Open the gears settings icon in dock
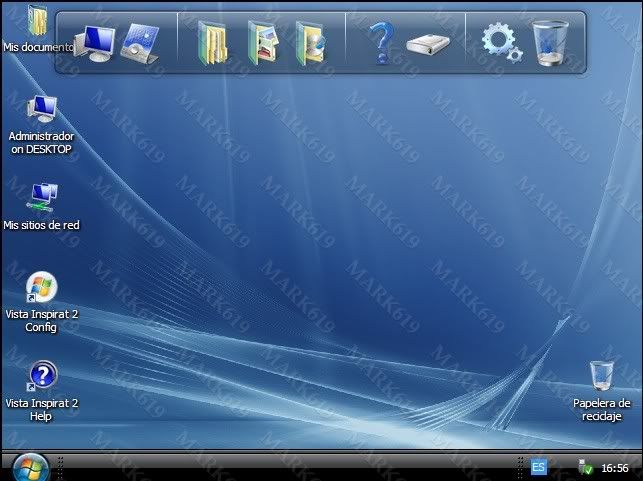The image size is (643, 481). tap(502, 43)
